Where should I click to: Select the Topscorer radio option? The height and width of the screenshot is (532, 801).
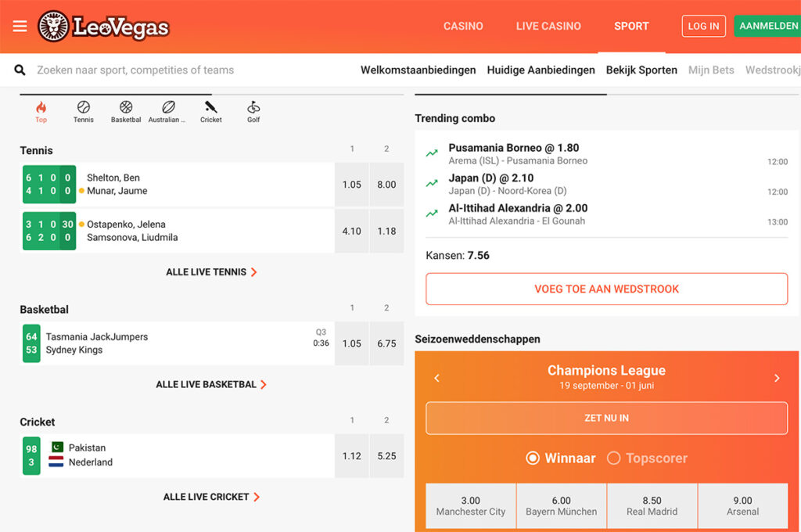pos(613,458)
